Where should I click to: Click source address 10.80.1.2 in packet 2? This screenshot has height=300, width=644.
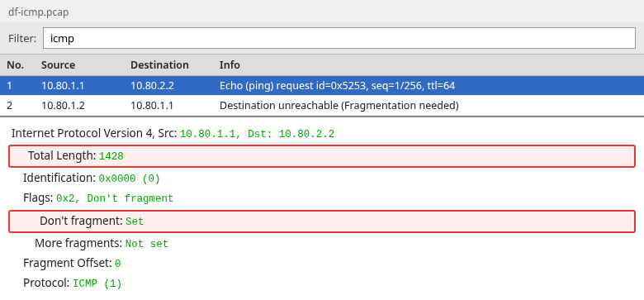(x=63, y=106)
